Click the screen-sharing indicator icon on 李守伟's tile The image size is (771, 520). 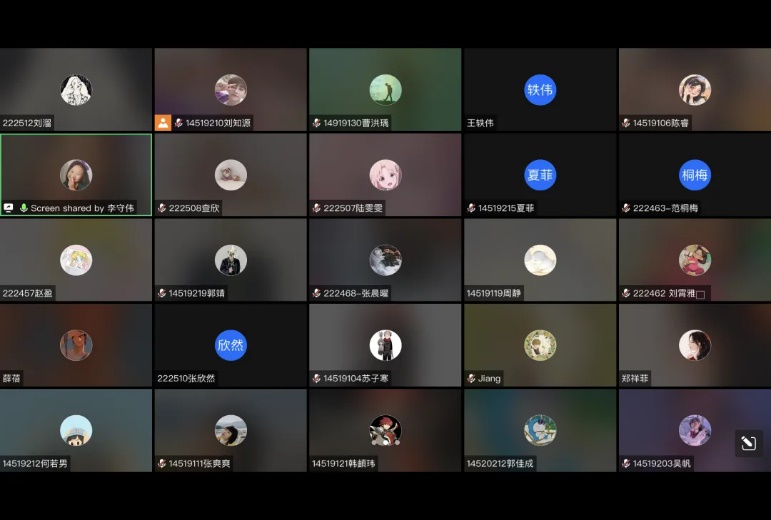tap(9, 208)
